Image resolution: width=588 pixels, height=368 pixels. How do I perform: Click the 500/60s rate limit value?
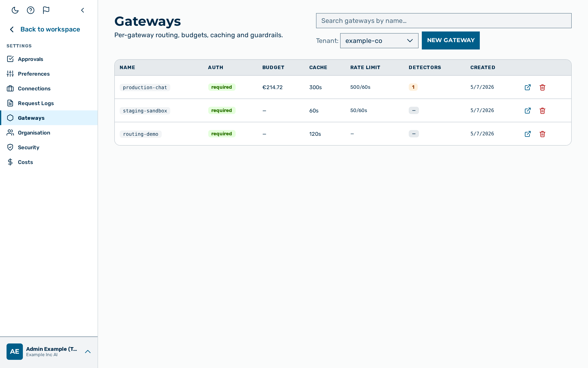click(x=360, y=87)
